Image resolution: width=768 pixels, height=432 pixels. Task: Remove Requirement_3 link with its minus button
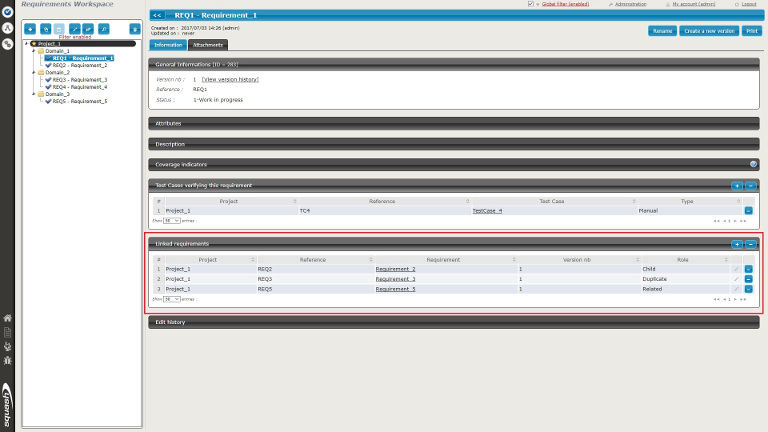coord(748,279)
